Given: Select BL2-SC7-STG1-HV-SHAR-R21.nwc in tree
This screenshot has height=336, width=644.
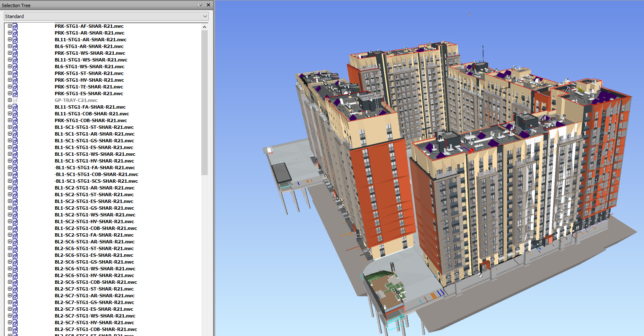Looking at the screenshot, I should (94, 323).
